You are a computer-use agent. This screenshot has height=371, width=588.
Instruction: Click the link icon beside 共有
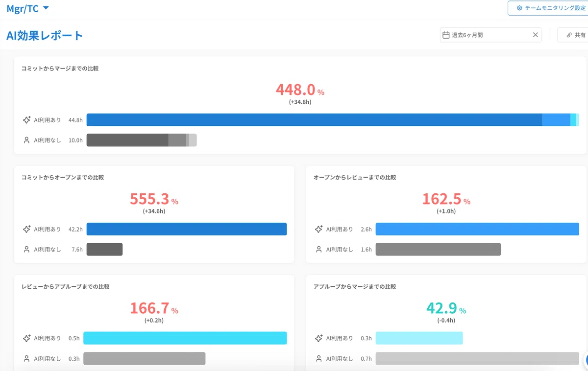tap(569, 35)
